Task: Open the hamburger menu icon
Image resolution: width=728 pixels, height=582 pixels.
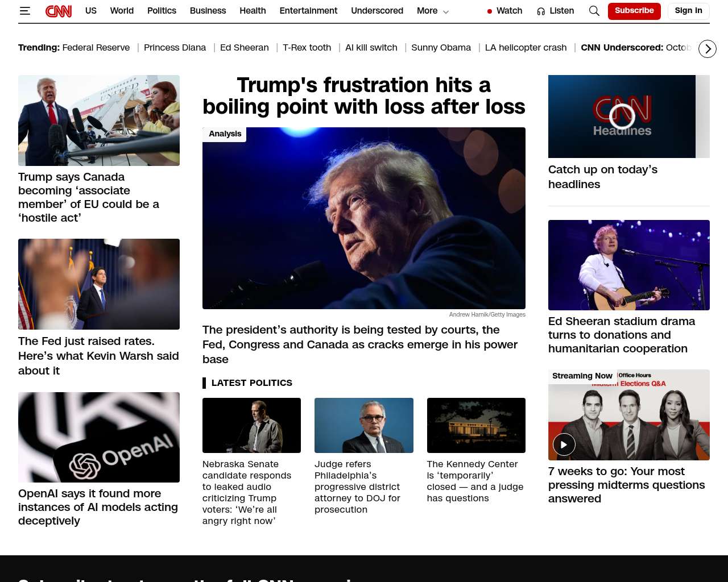Action: [24, 11]
